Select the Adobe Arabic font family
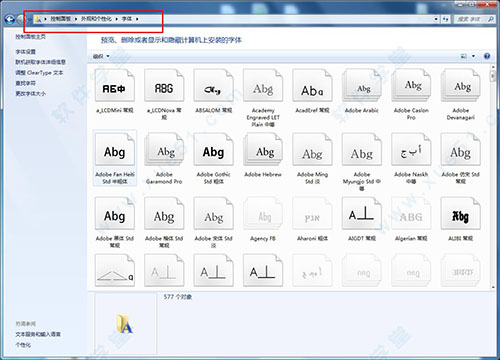500x360 pixels. 362,85
